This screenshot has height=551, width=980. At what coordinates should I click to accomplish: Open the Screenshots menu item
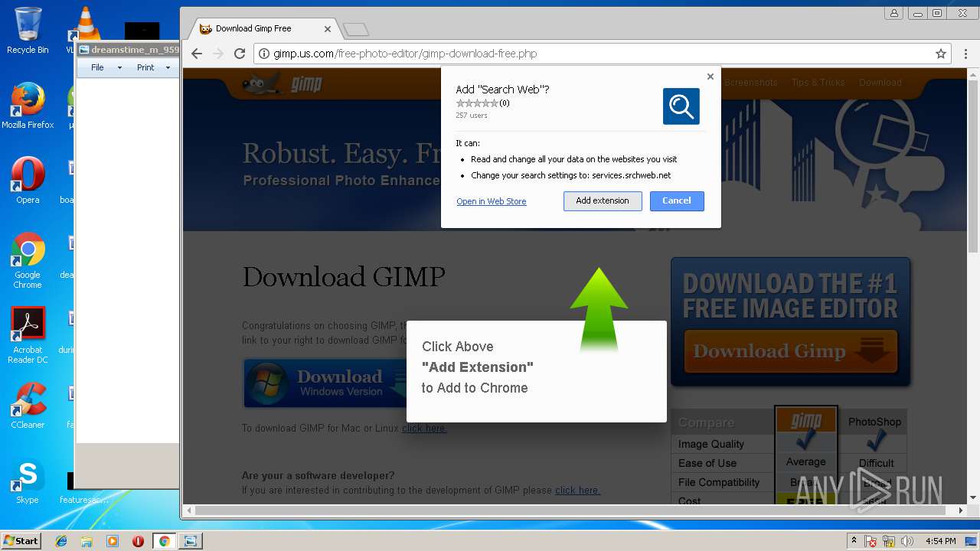(751, 83)
